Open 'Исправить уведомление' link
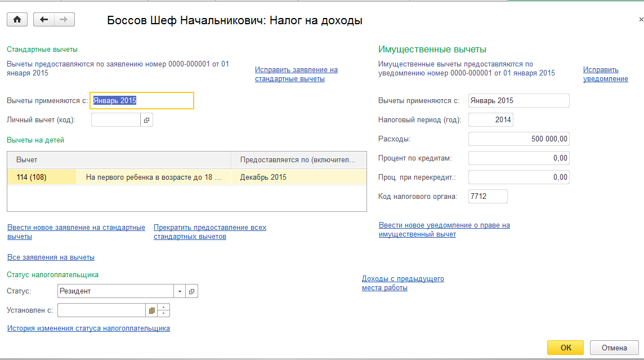 pos(605,74)
